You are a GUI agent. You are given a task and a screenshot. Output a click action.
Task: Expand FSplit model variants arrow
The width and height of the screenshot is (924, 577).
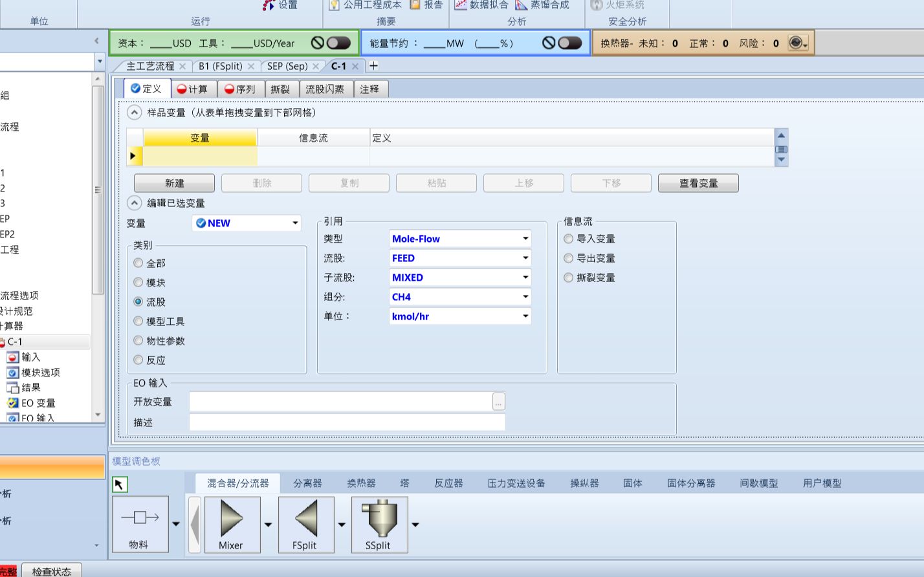pos(342,525)
